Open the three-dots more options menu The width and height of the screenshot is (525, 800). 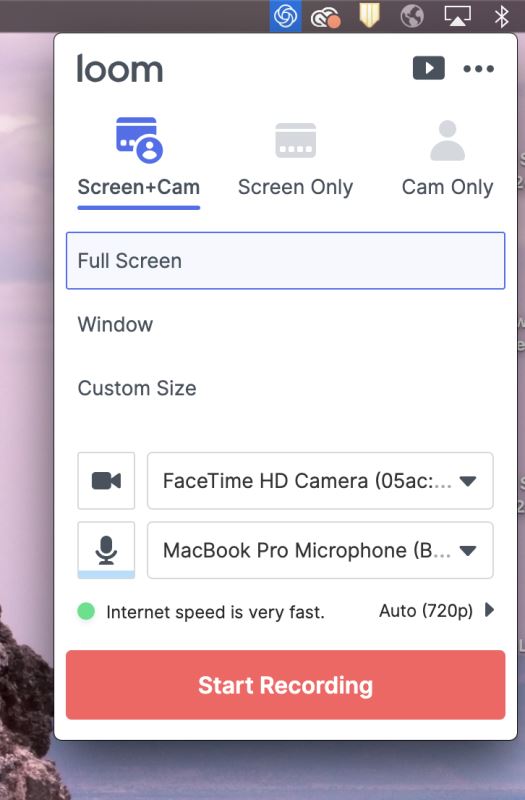click(479, 68)
